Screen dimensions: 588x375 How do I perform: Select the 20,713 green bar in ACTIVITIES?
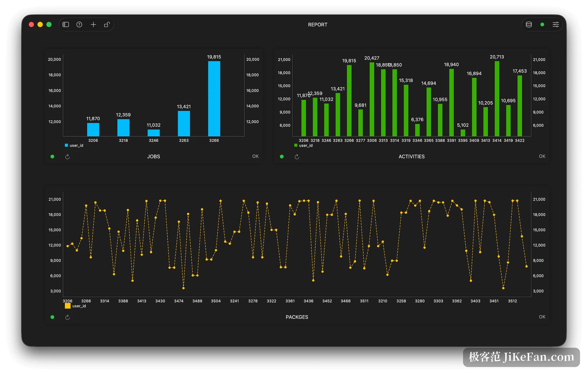click(497, 99)
